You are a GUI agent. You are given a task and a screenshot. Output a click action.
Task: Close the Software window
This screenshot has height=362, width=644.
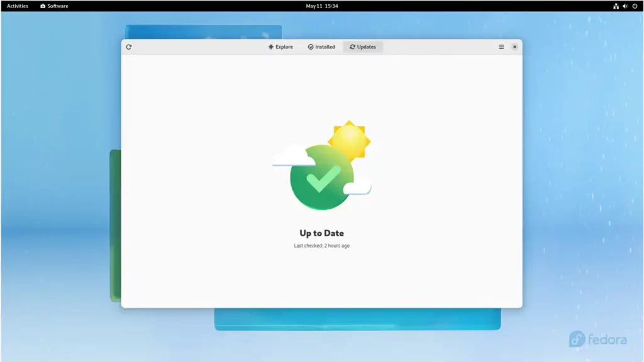tap(514, 47)
